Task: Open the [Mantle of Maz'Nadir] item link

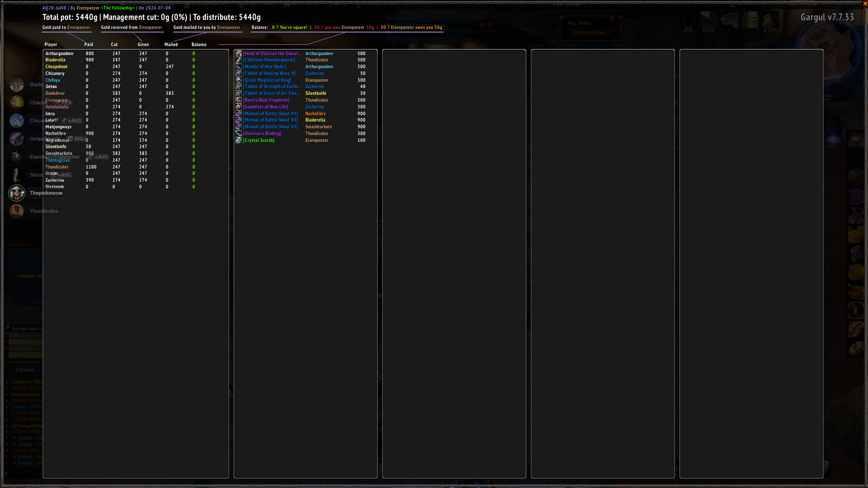Action: click(264, 67)
